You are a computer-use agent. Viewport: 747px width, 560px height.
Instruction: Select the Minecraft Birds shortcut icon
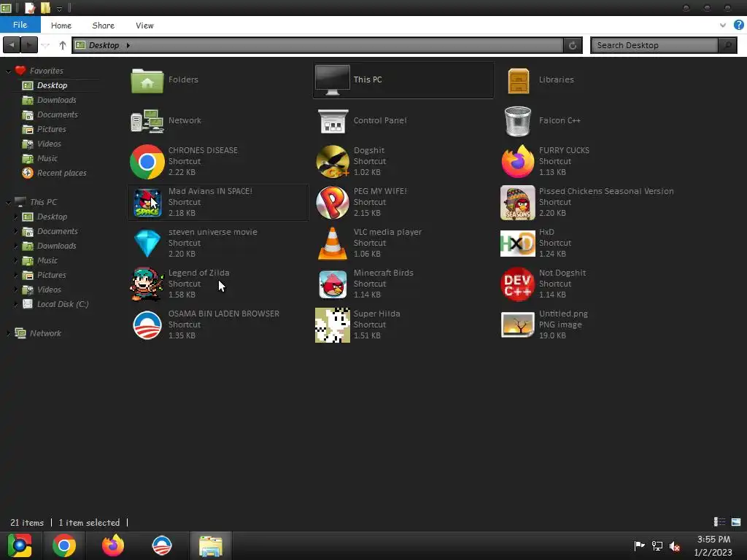point(333,284)
